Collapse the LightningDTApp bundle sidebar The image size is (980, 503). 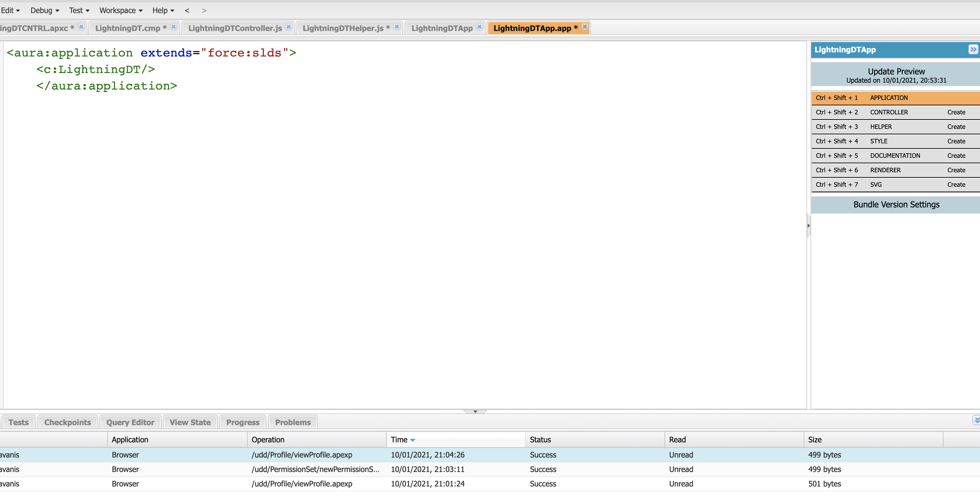pyautogui.click(x=973, y=50)
